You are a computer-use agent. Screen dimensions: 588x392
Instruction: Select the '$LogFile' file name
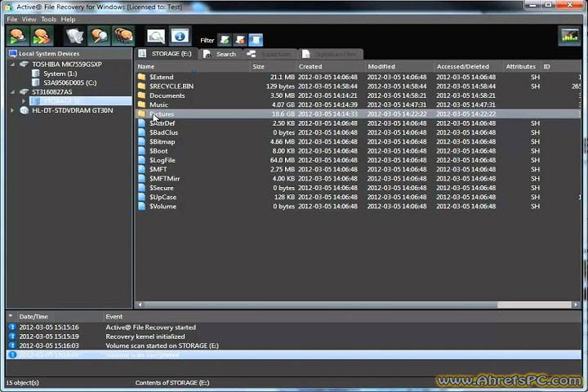point(162,160)
